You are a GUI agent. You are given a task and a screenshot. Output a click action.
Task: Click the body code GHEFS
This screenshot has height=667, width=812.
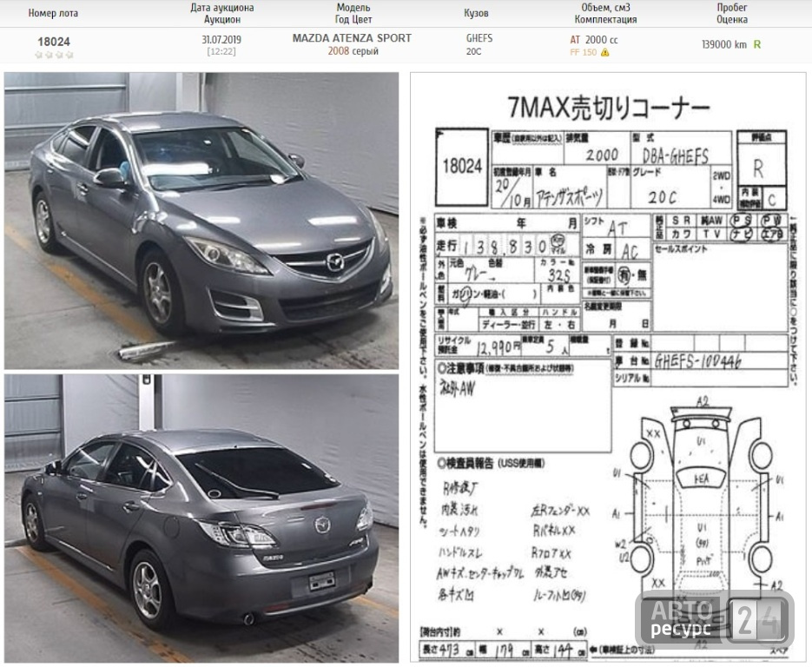pyautogui.click(x=479, y=38)
